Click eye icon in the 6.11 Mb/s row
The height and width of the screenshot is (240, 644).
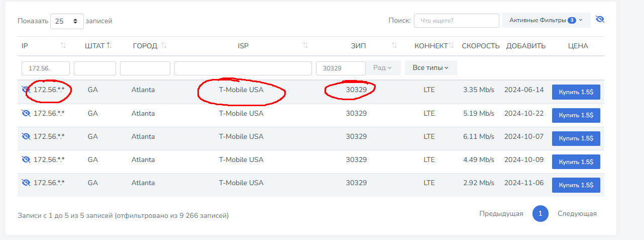26,136
